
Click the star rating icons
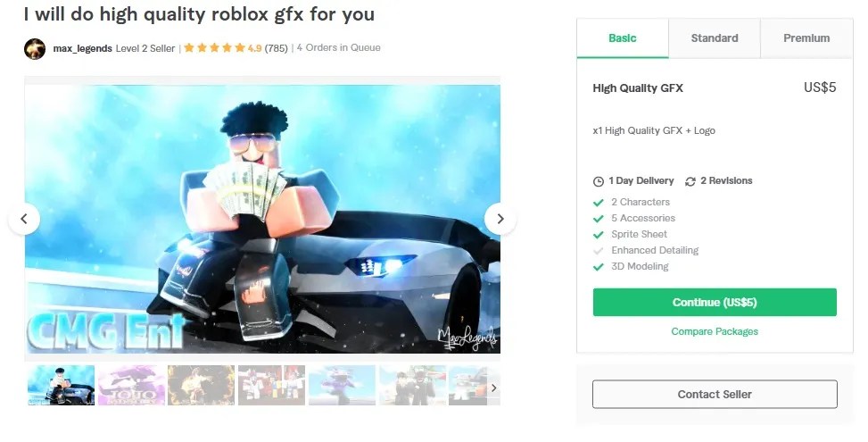coord(214,47)
